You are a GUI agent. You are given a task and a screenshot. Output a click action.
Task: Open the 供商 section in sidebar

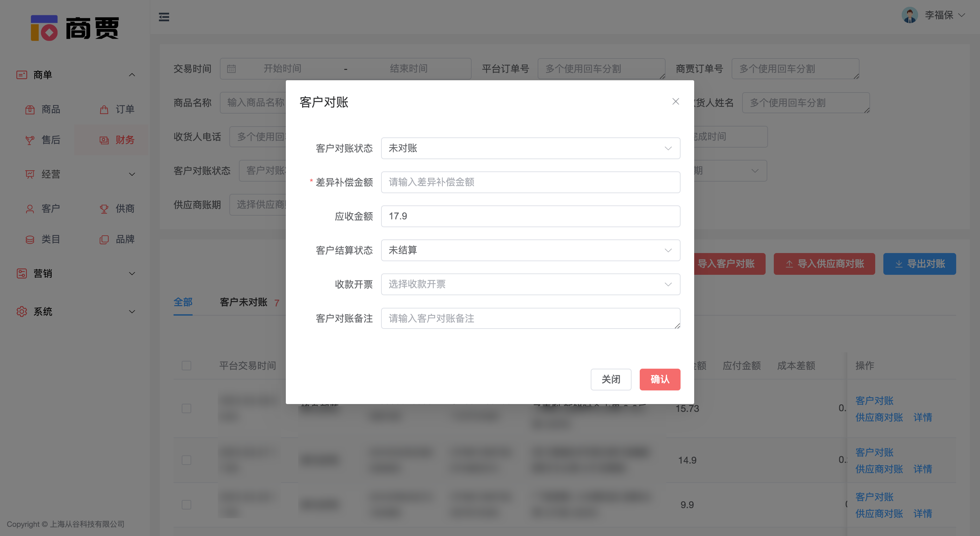click(125, 208)
